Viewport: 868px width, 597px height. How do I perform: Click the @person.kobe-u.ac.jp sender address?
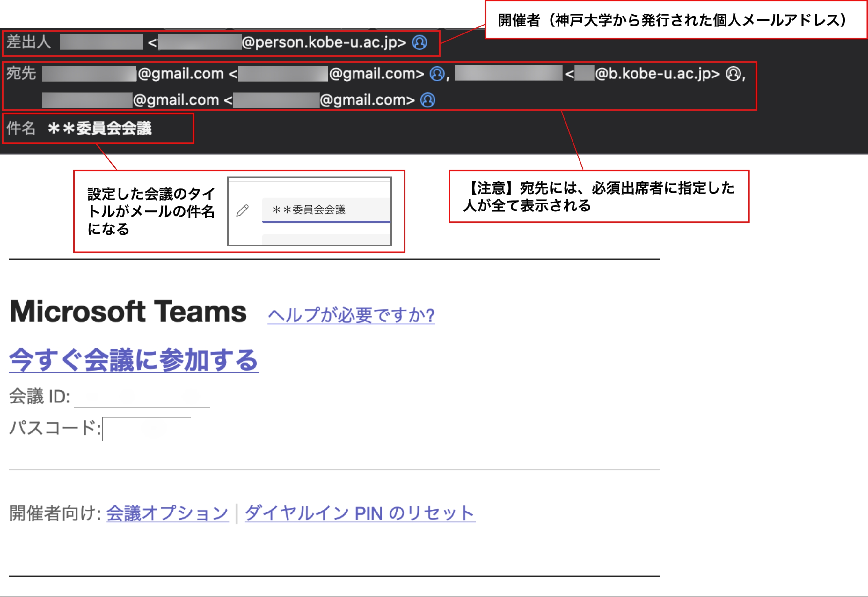point(324,42)
